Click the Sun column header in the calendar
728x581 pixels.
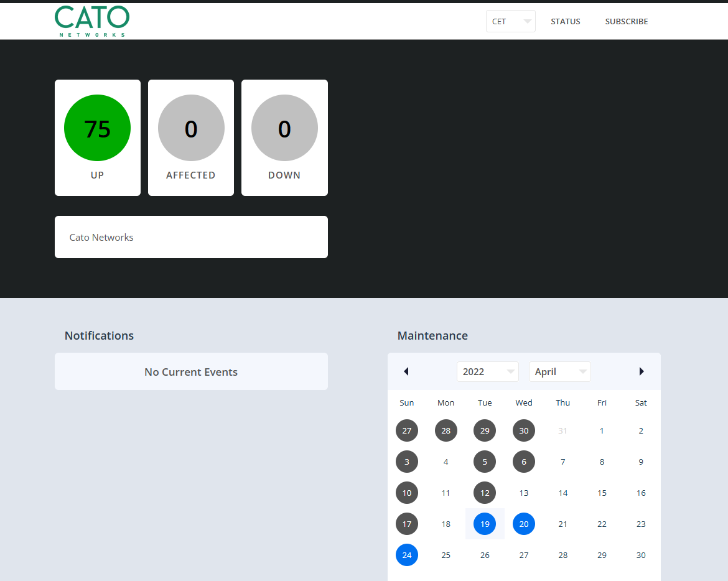(x=407, y=402)
